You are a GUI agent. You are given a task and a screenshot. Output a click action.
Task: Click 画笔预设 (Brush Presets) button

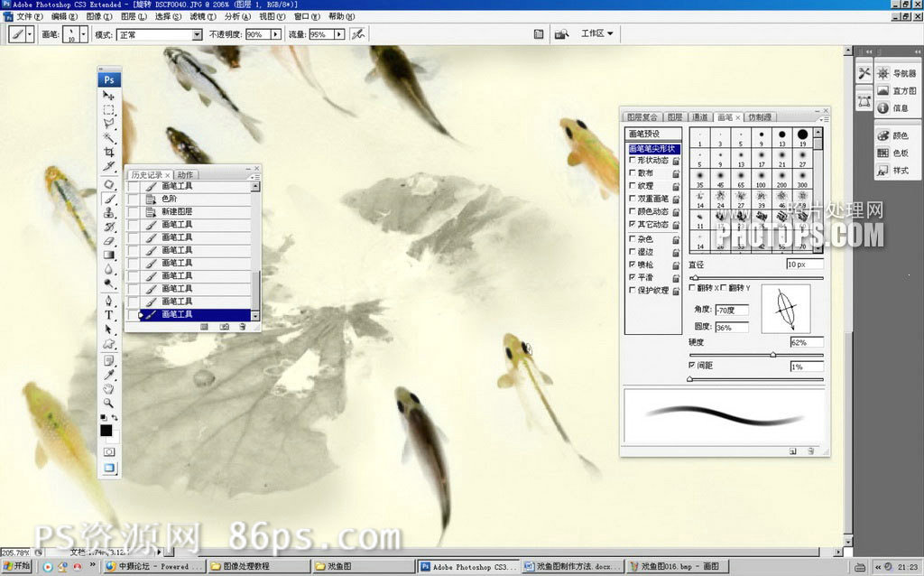click(653, 134)
